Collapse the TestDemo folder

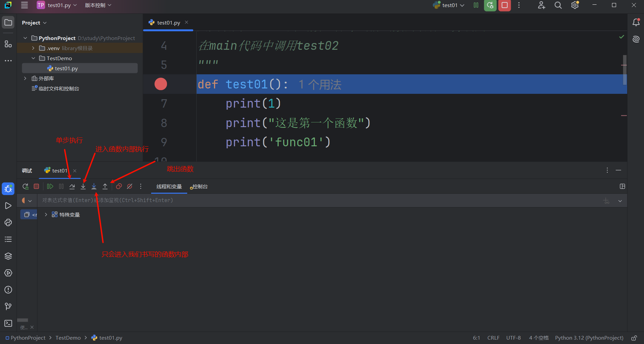[x=33, y=58]
